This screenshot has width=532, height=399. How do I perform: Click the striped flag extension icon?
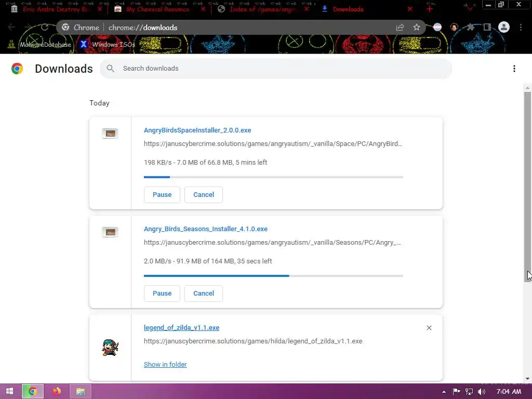click(437, 27)
